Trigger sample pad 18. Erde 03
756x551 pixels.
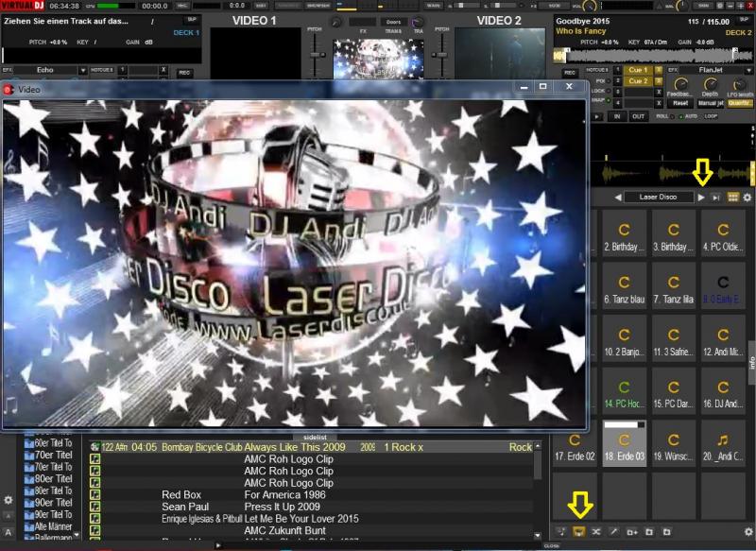(x=624, y=445)
